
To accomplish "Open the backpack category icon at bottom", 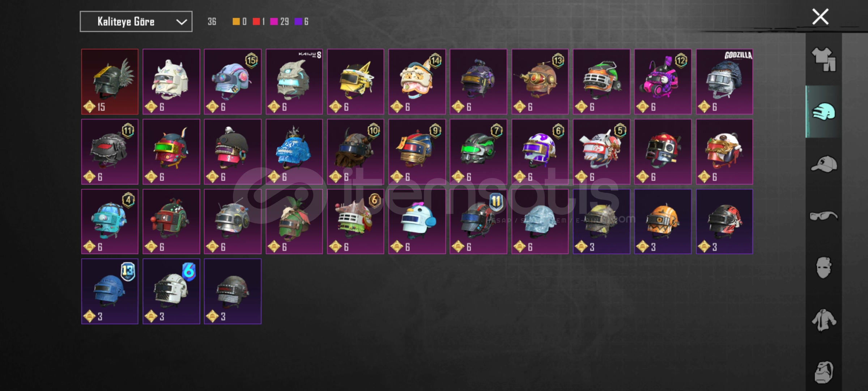I will tap(824, 372).
